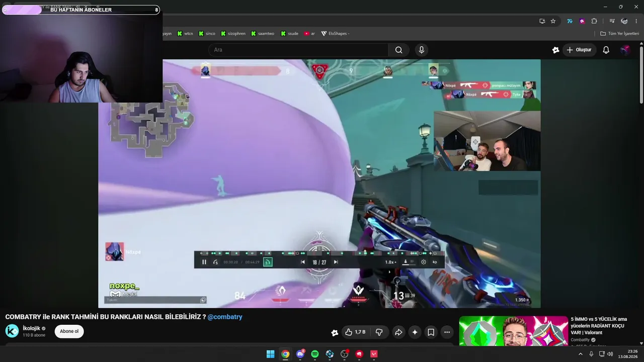The width and height of the screenshot is (644, 362).
Task: Click the install/cast icon in the address bar
Action: click(x=542, y=21)
